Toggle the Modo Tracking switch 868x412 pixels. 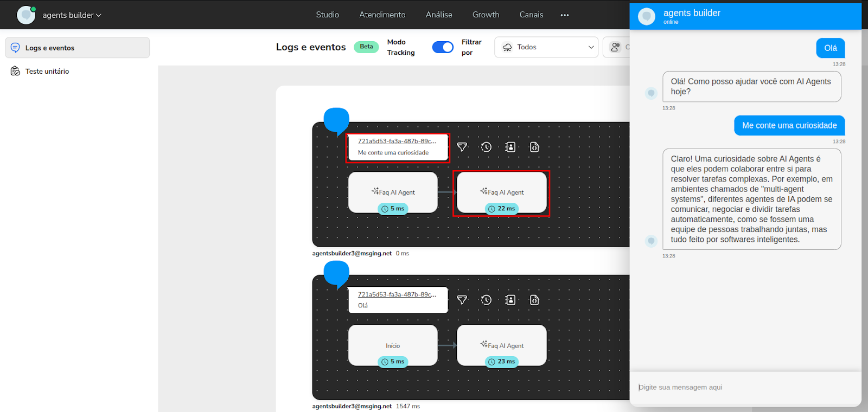pos(443,47)
